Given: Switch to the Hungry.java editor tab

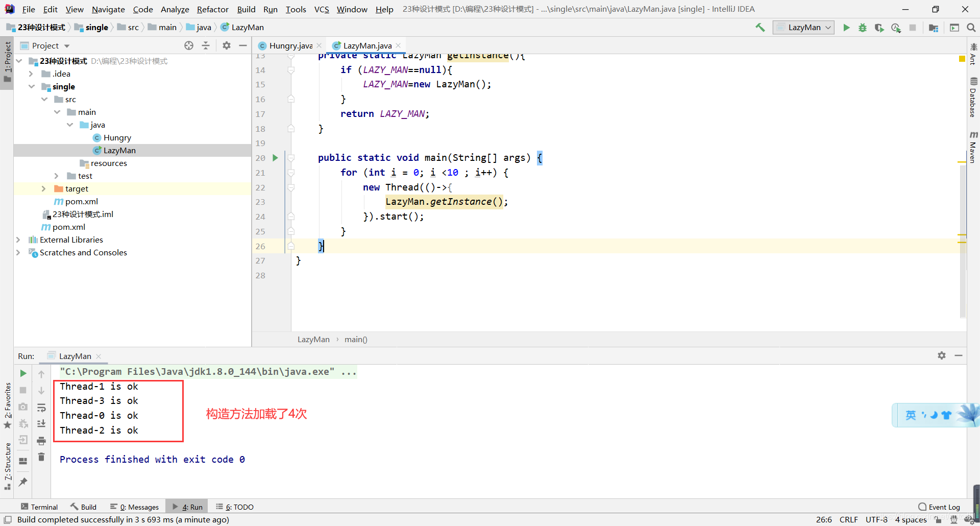Looking at the screenshot, I should (x=290, y=45).
